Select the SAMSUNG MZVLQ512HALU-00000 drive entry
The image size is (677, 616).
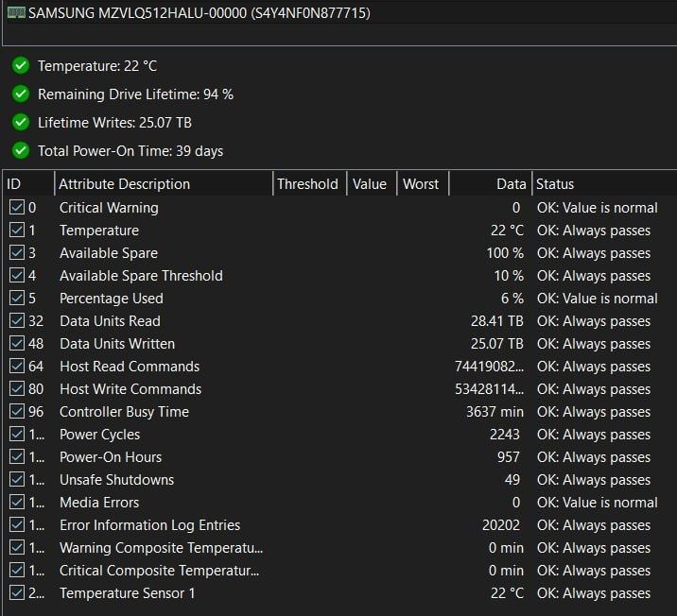tap(200, 13)
